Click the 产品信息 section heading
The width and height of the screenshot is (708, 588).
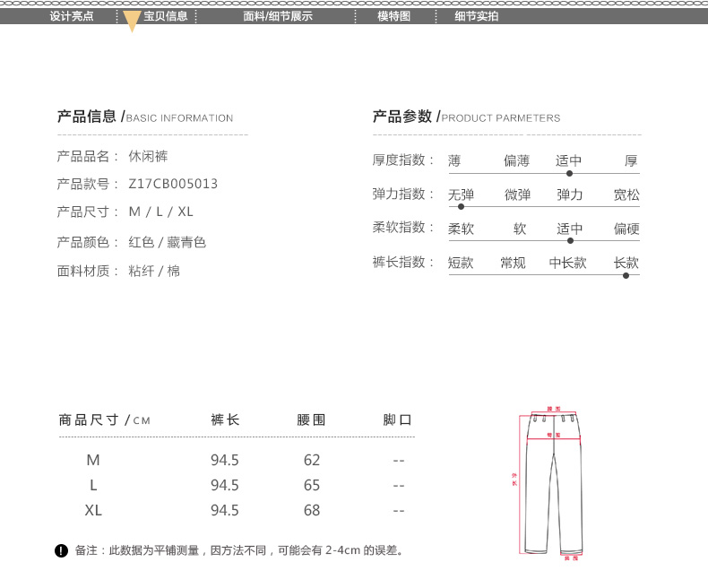[87, 117]
